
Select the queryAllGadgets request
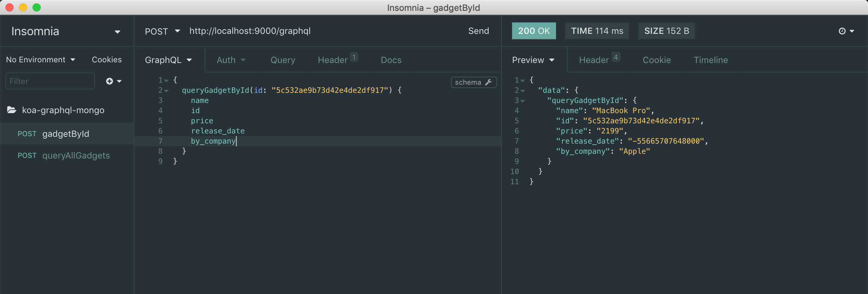pyautogui.click(x=67, y=155)
